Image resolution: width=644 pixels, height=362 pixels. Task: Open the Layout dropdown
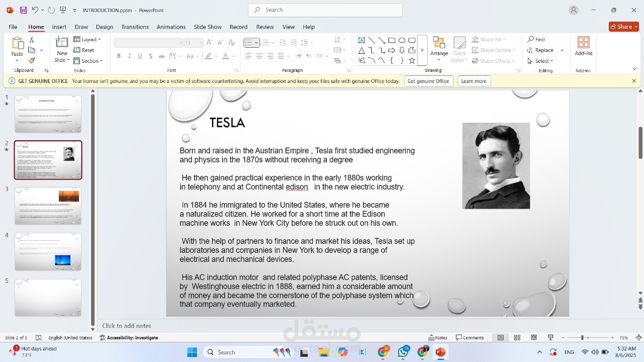[x=88, y=39]
